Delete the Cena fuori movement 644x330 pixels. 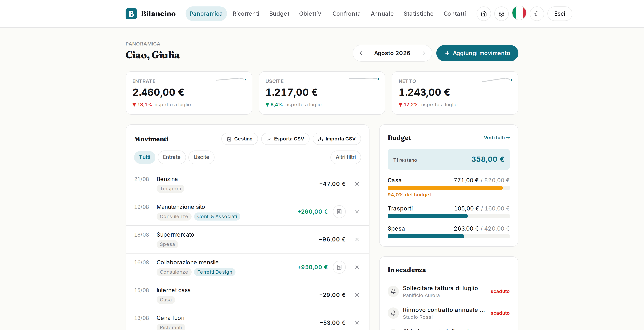357,323
